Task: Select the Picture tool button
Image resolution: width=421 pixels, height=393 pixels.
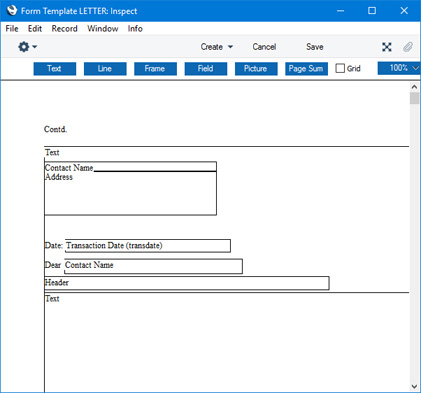Action: click(x=256, y=69)
